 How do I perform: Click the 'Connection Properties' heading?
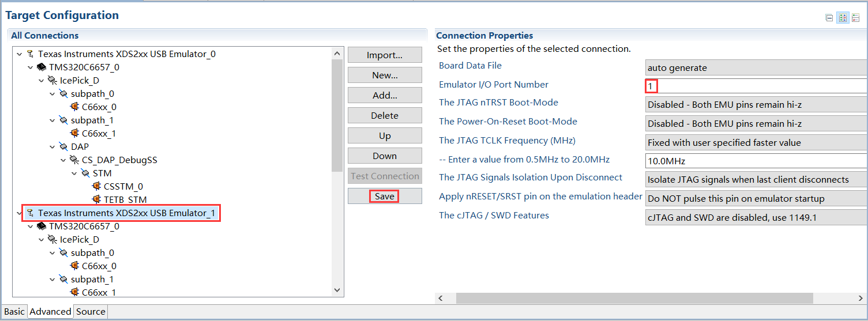(x=484, y=36)
